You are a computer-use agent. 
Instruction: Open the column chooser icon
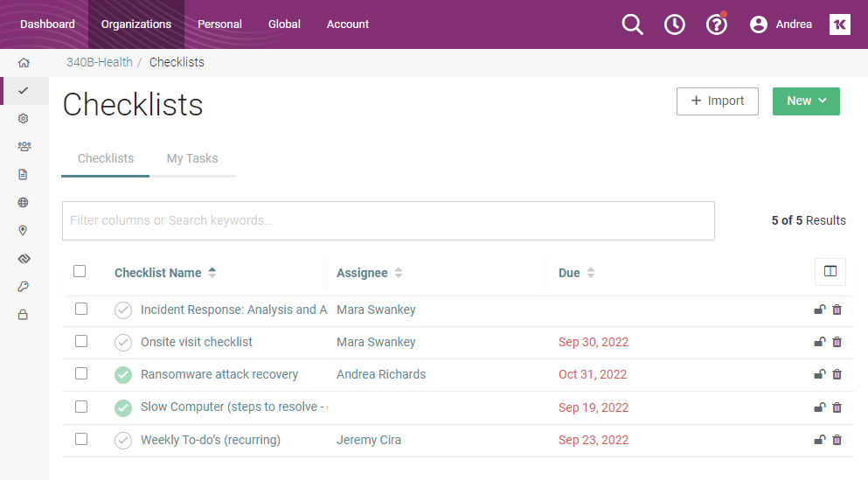click(830, 272)
